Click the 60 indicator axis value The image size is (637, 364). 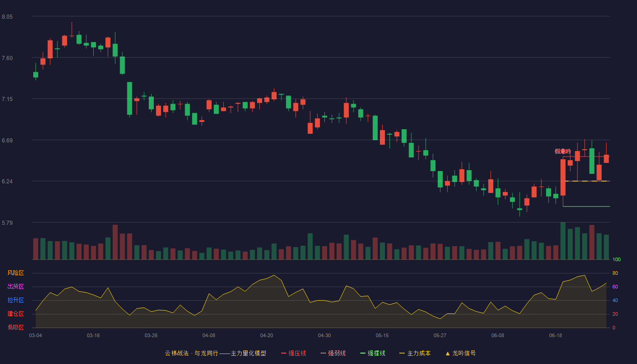(x=615, y=287)
